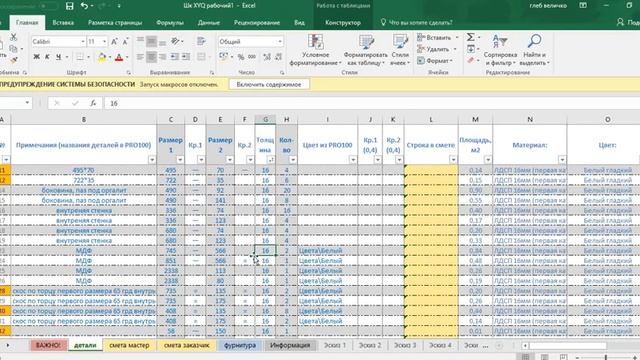The width and height of the screenshot is (640, 360).
Task: Decrease the cell indent
Action: click(175, 57)
